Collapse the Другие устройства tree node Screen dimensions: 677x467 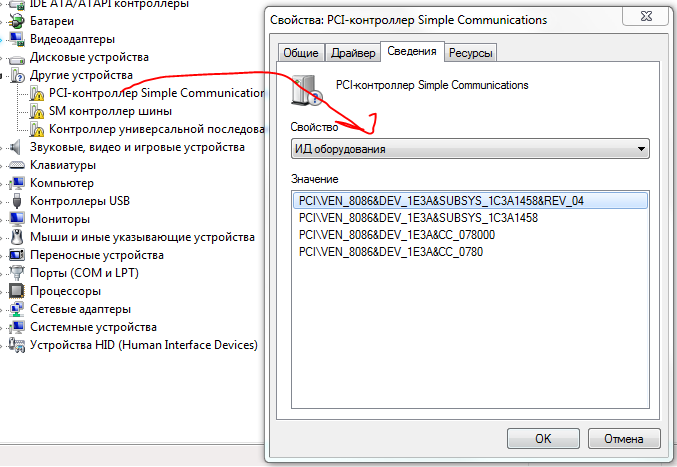pos(5,75)
